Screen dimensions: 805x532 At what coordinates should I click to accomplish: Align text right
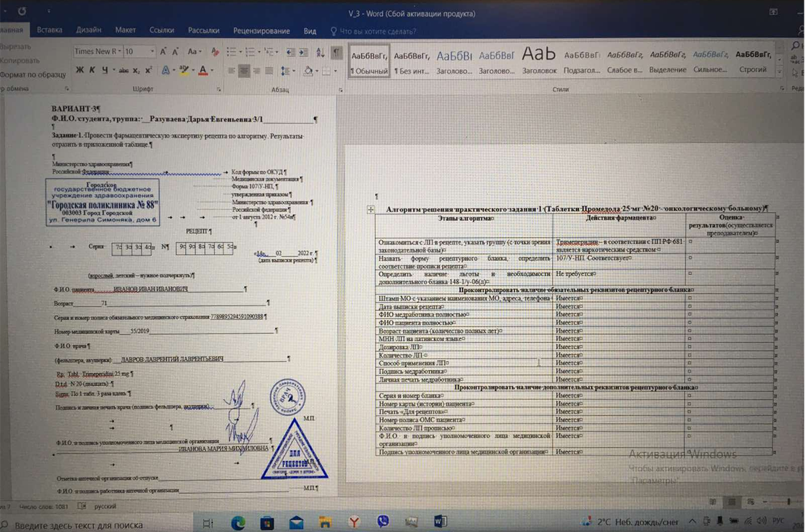tap(257, 70)
